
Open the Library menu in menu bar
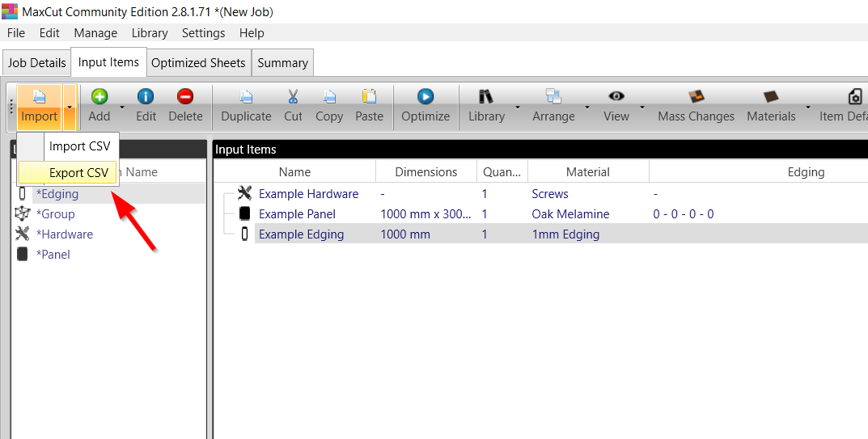(150, 33)
